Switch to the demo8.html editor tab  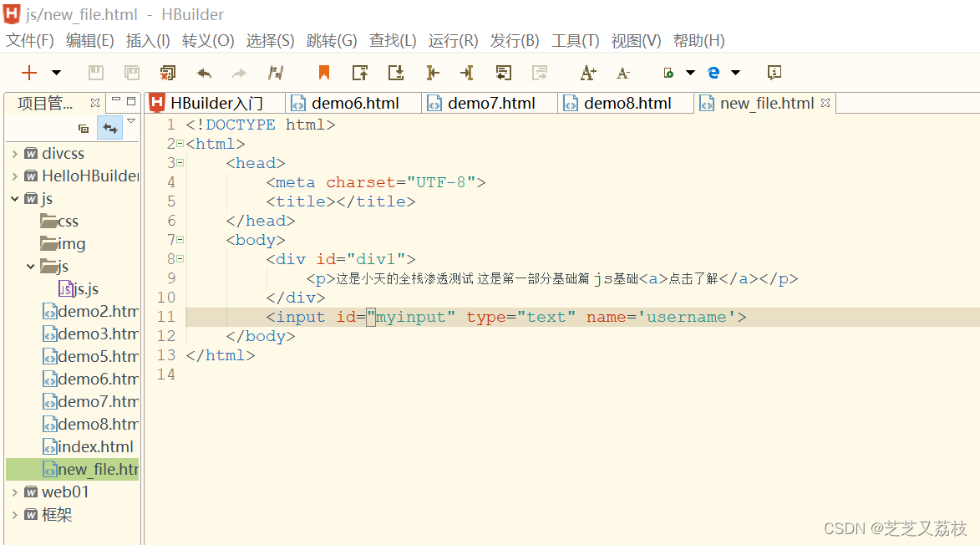[627, 103]
